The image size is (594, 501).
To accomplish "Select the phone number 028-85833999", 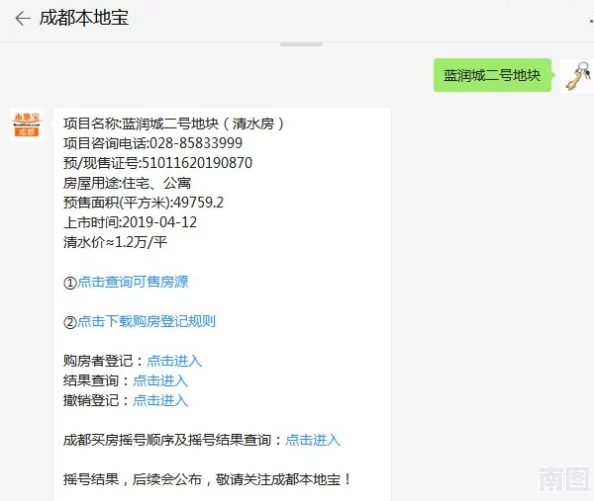I will (x=196, y=143).
